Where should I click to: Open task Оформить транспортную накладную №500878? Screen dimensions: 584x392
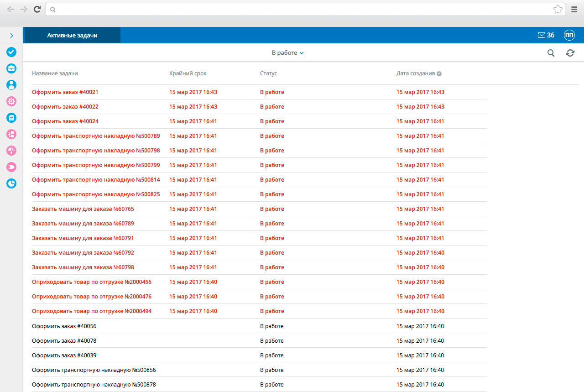[x=94, y=385]
